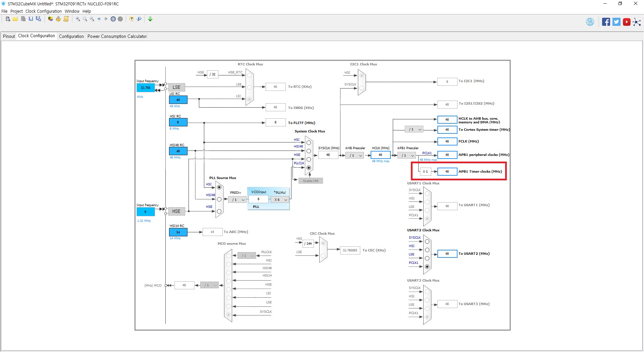Open the help icon with question mark
Screen dimensions: 644x352
click(x=131, y=19)
